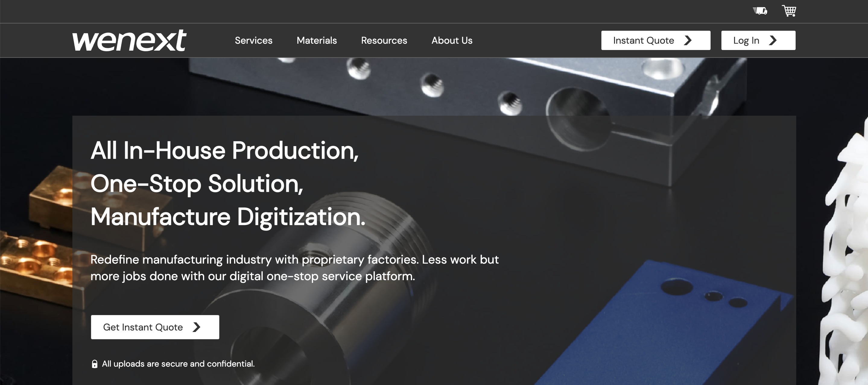Click the brass machined parts image
The width and height of the screenshot is (868, 385).
click(37, 236)
